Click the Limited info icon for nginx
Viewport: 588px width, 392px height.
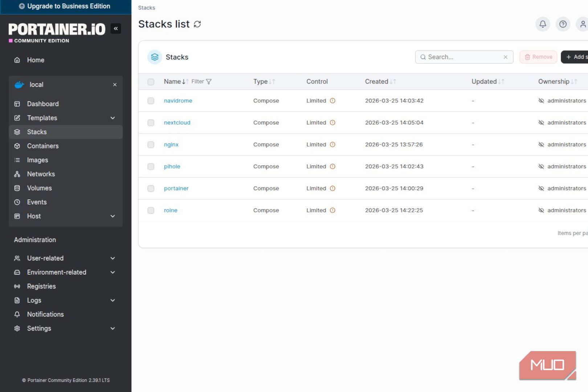[332, 144]
